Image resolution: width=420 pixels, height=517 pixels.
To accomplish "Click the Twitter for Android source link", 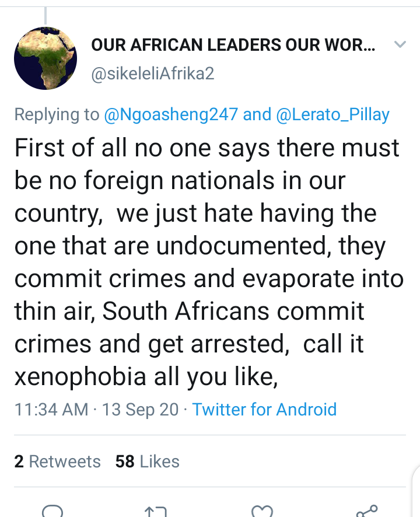I will point(264,410).
